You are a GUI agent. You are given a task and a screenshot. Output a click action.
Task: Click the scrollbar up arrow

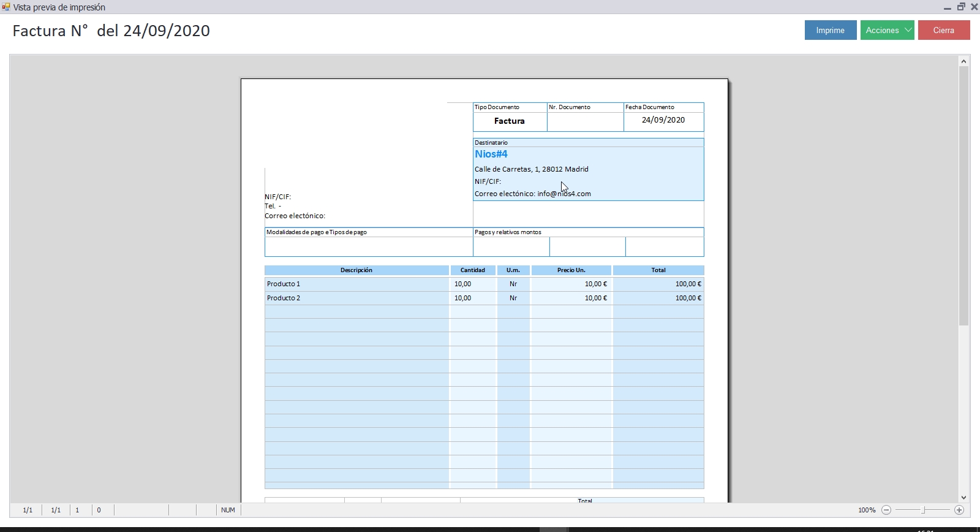coord(963,61)
